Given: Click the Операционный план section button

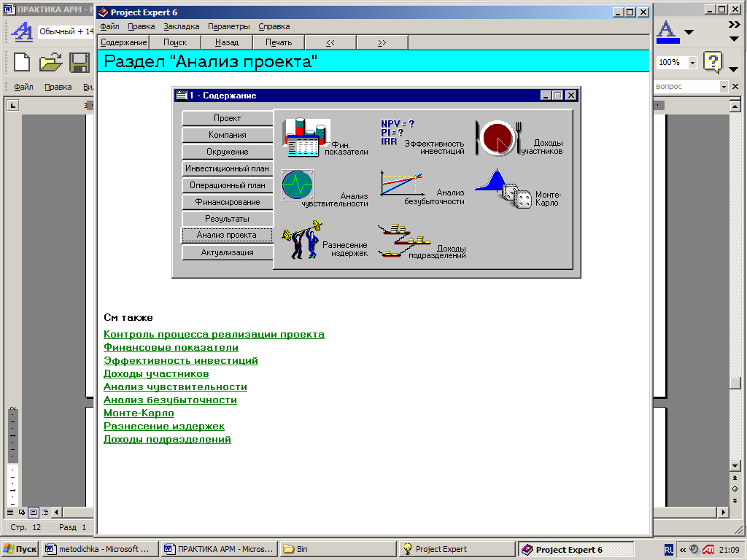Looking at the screenshot, I should 228,185.
